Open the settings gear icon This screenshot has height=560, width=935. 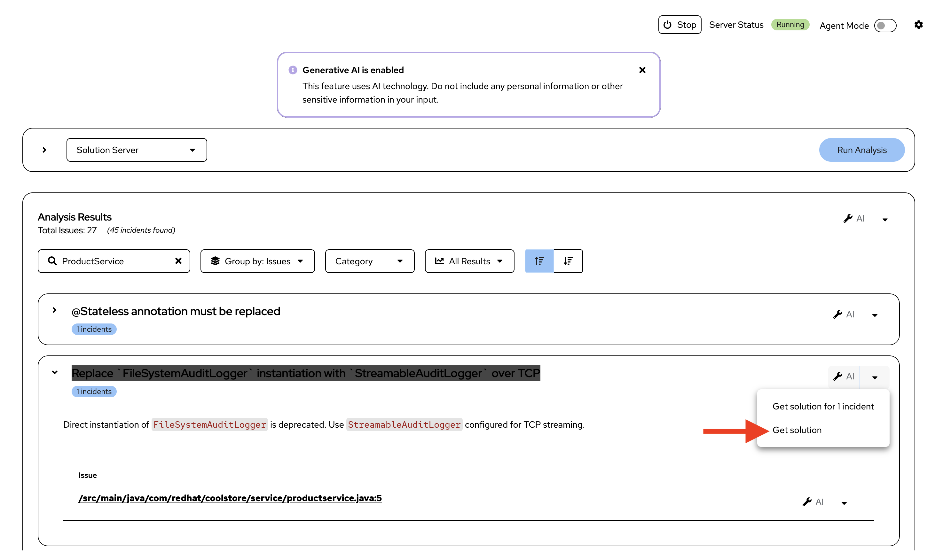918,25
